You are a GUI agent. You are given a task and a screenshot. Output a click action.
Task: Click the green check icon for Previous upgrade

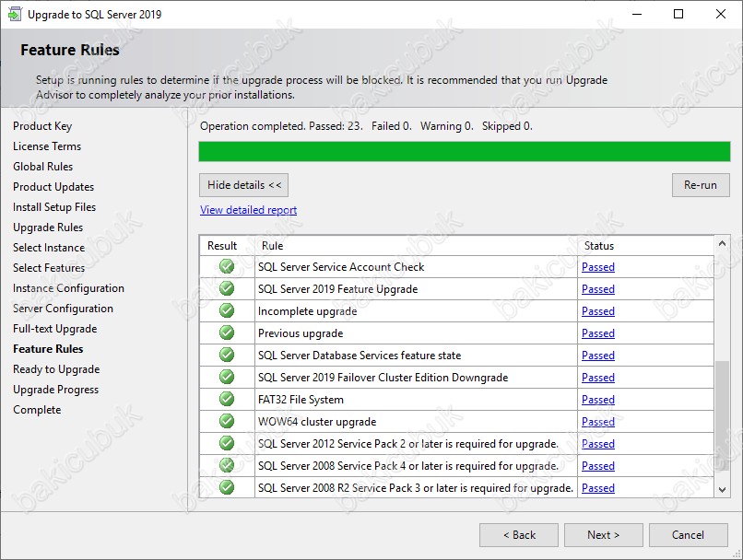227,332
